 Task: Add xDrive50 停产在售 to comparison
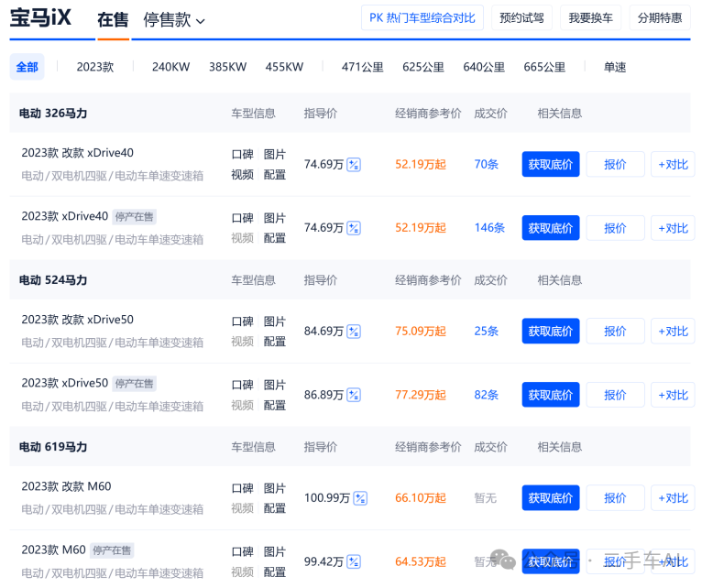click(673, 395)
